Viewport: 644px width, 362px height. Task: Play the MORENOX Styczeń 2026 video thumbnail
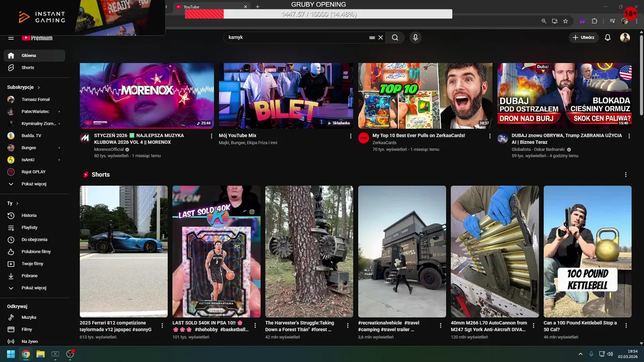tap(147, 96)
